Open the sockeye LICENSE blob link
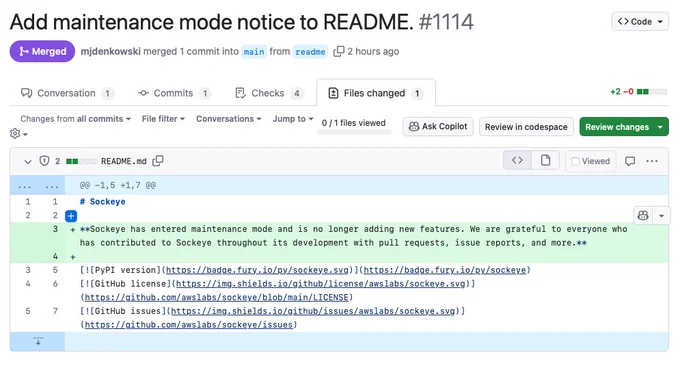This screenshot has height=368, width=680. (x=217, y=298)
